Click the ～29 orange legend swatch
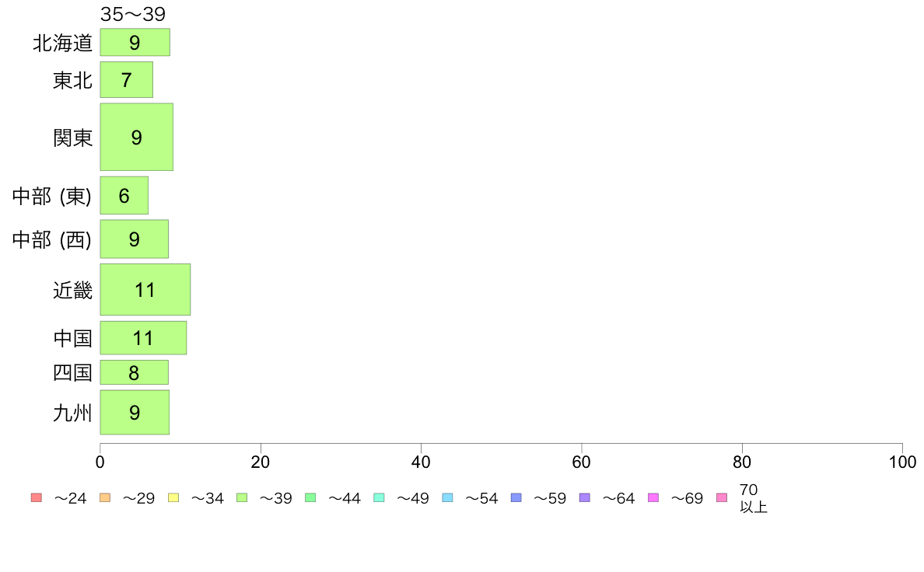Viewport: 924px width, 572px height. 105,497
